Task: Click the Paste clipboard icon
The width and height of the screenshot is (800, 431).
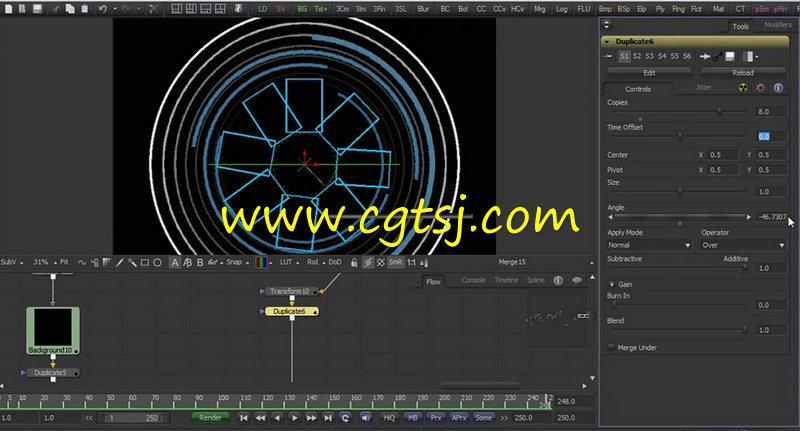Action: (85, 9)
